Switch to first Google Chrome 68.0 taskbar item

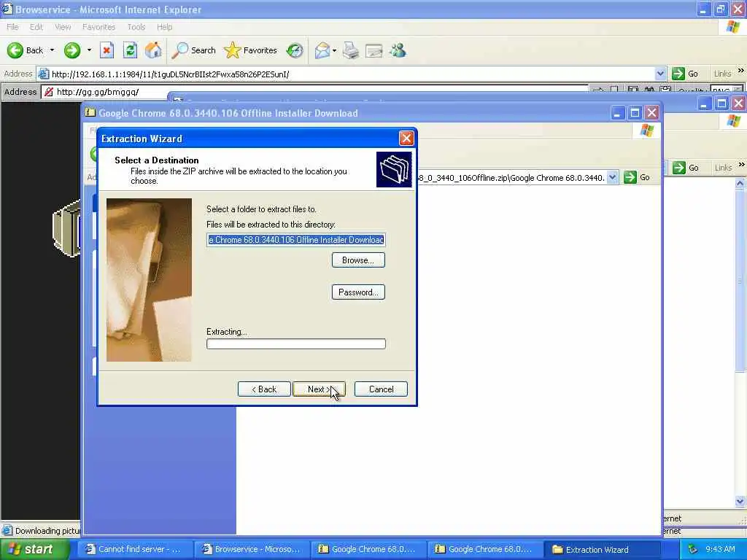click(x=368, y=549)
